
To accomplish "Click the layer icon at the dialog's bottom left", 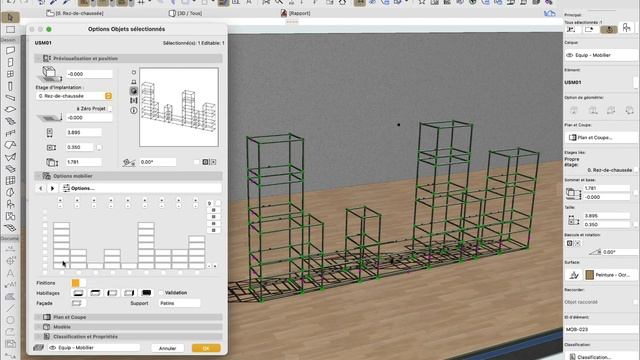I will (39, 348).
